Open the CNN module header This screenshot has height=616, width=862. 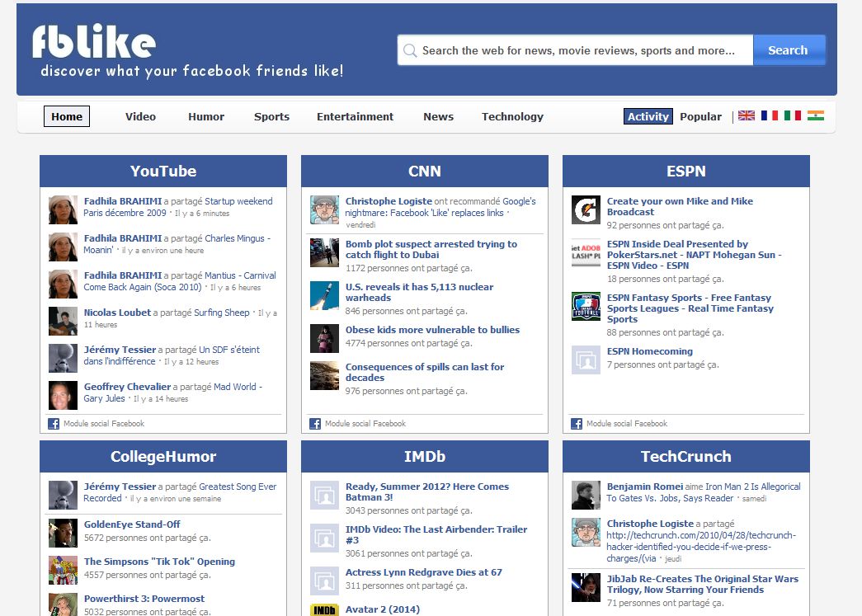pos(425,171)
